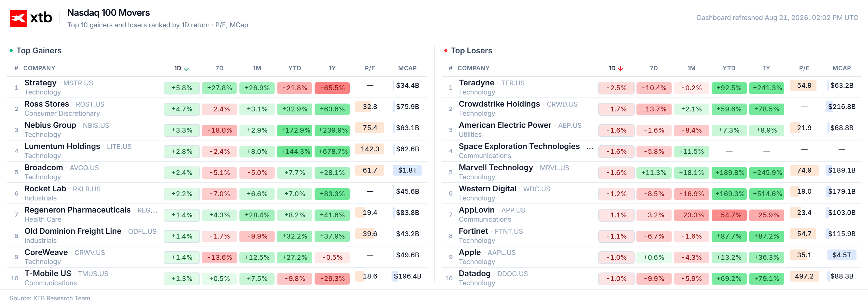868x307 pixels.
Task: Open Lumentum Holdings company name
Action: 62,147
